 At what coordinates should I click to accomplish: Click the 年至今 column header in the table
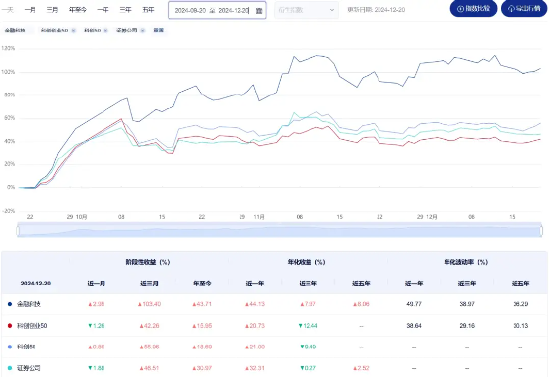[202, 283]
